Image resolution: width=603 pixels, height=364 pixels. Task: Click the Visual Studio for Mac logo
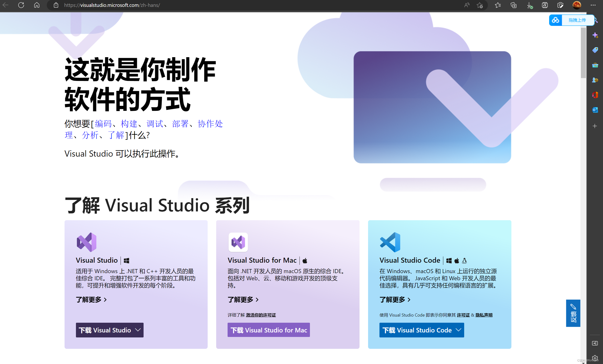click(x=238, y=242)
